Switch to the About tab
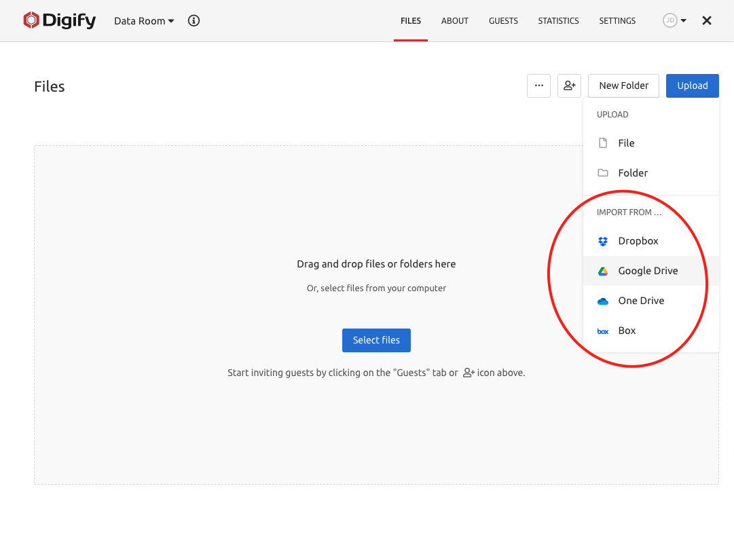Image resolution: width=734 pixels, height=560 pixels. point(455,21)
